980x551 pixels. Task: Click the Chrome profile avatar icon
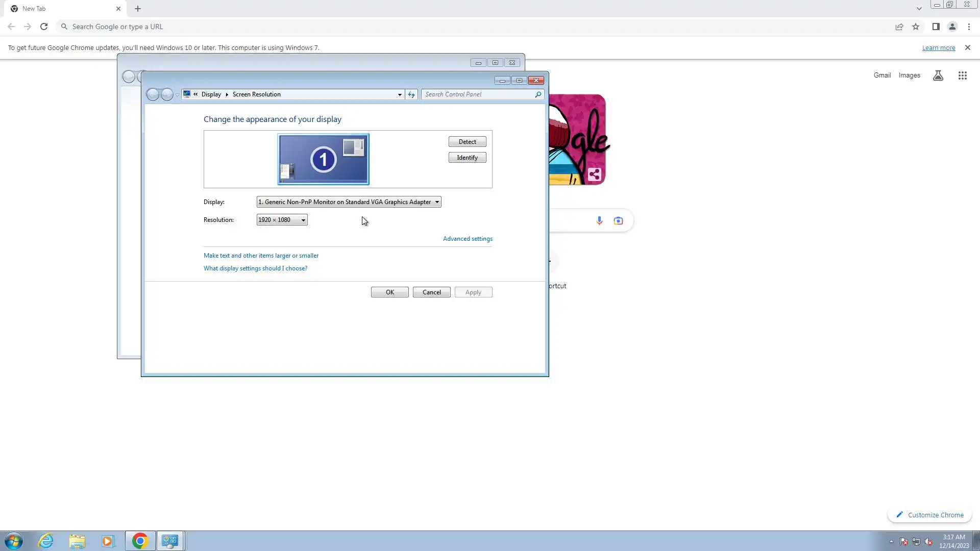(x=952, y=27)
